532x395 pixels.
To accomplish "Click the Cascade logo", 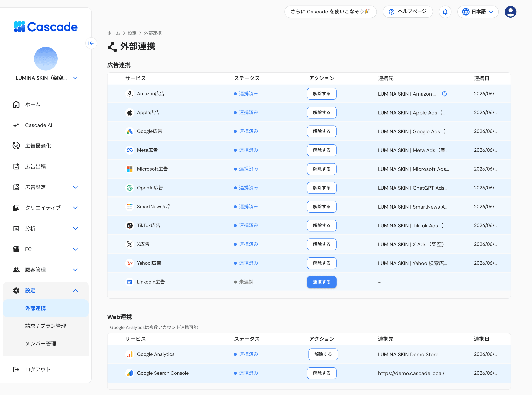I will point(46,27).
